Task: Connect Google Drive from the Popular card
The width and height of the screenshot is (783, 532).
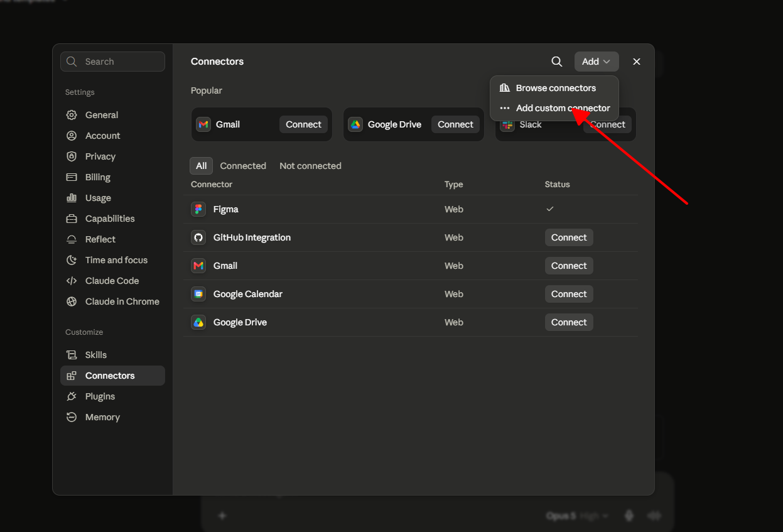Action: (455, 124)
